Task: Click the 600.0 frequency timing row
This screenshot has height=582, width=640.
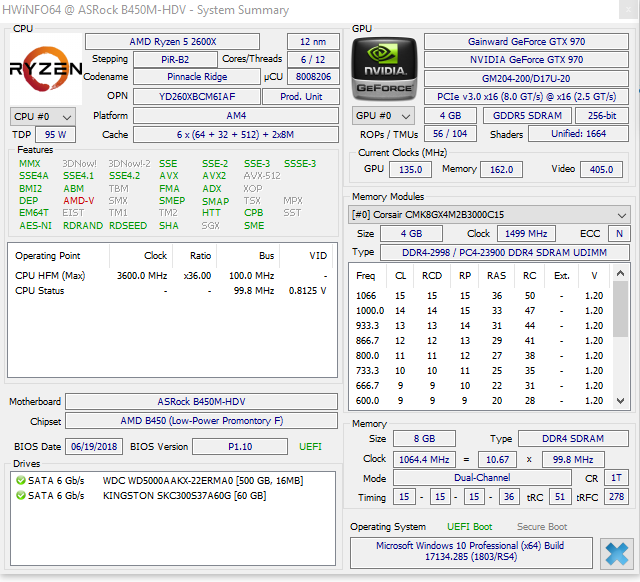Action: click(x=480, y=401)
